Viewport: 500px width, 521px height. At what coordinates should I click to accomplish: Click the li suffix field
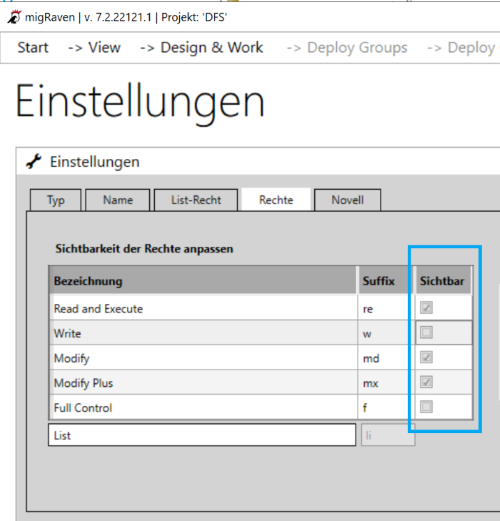388,435
